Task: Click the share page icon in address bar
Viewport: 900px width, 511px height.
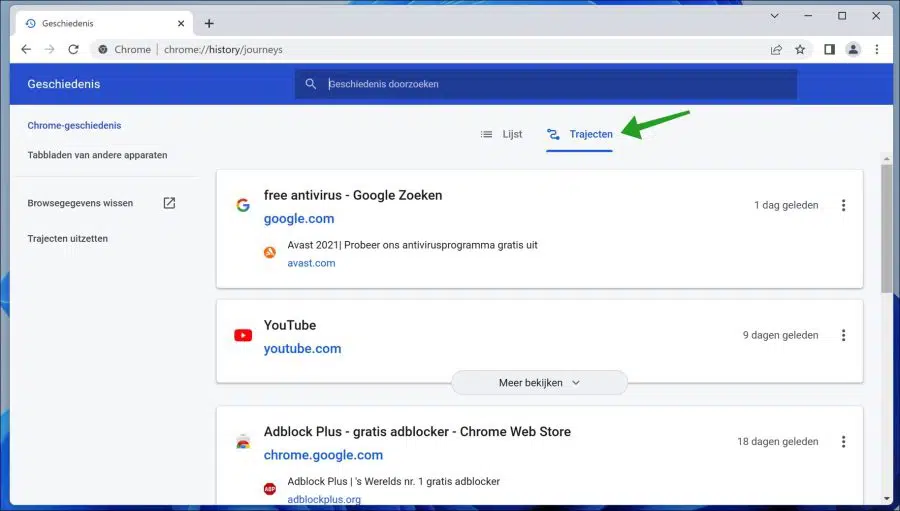Action: pos(776,50)
